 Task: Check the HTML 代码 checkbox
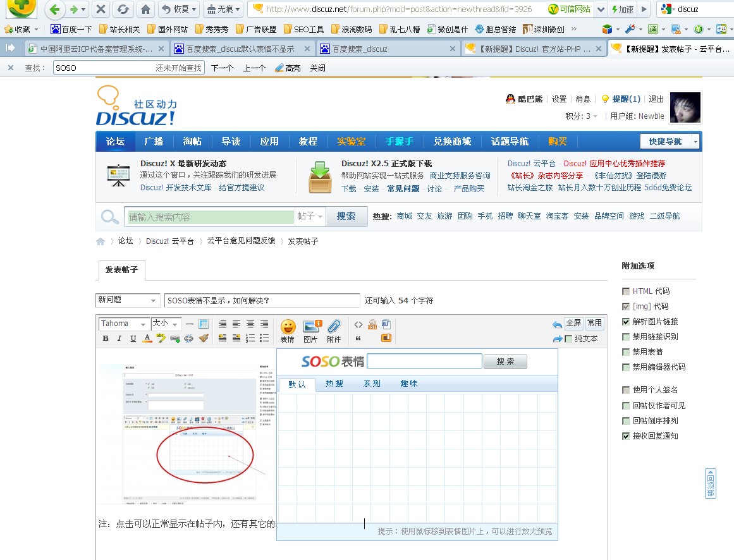pyautogui.click(x=626, y=291)
